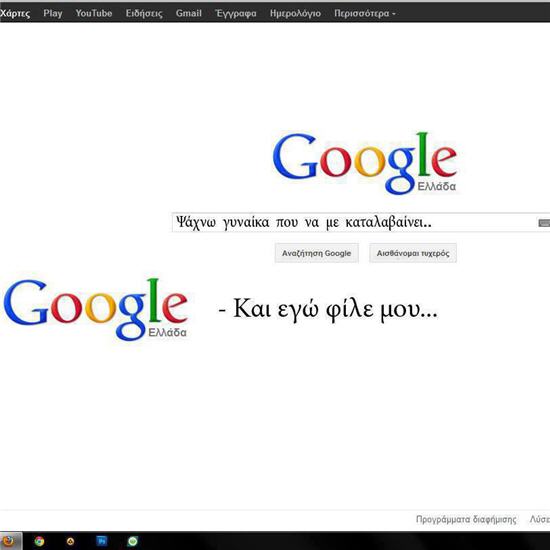Viewport: 550px width, 550px height.
Task: Expand the Περισσότερα menu
Action: click(365, 13)
